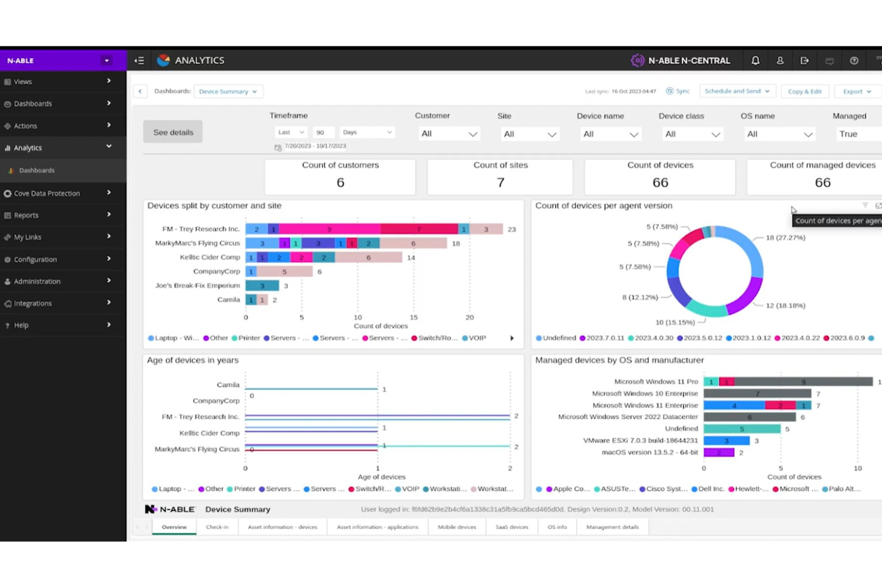This screenshot has width=882, height=588.
Task: Open the Device Summary dashboard dropdown
Action: point(228,92)
